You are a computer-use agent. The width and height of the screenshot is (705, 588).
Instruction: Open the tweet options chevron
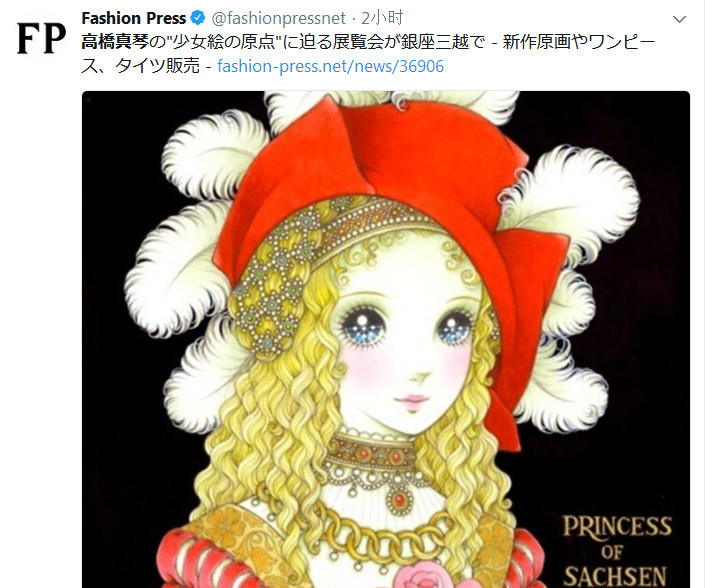[679, 19]
